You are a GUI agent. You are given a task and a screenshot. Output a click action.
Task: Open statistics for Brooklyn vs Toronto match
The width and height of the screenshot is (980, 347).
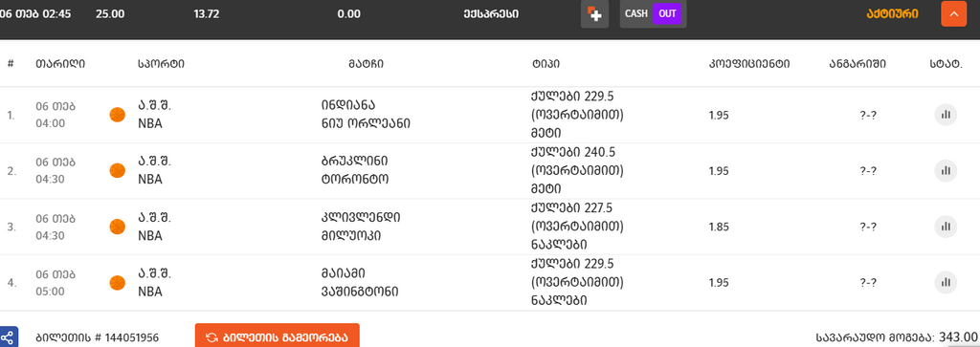pos(946,170)
